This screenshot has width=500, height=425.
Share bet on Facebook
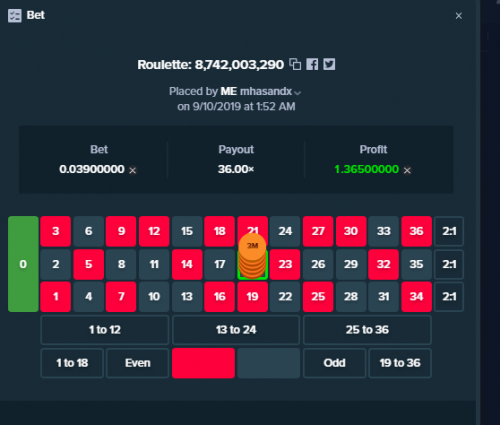click(x=312, y=64)
